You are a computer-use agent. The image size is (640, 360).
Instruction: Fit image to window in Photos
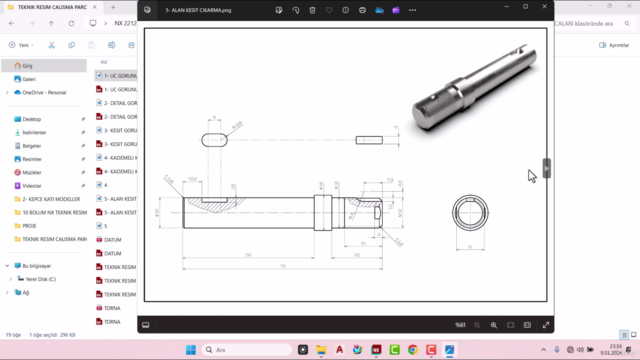click(511, 325)
